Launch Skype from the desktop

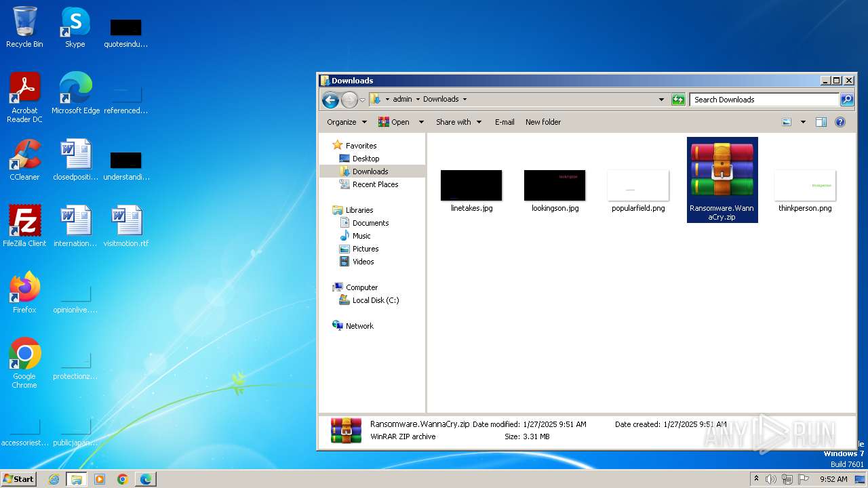pyautogui.click(x=75, y=27)
